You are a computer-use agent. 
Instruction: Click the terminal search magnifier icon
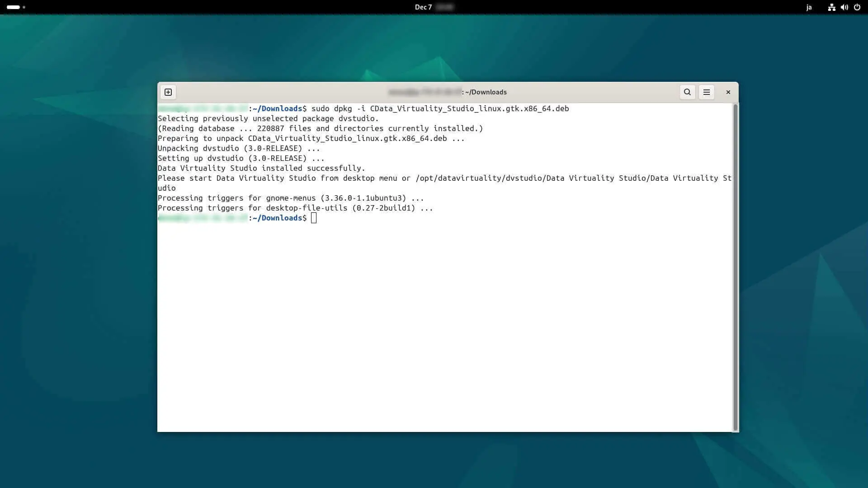click(x=687, y=92)
